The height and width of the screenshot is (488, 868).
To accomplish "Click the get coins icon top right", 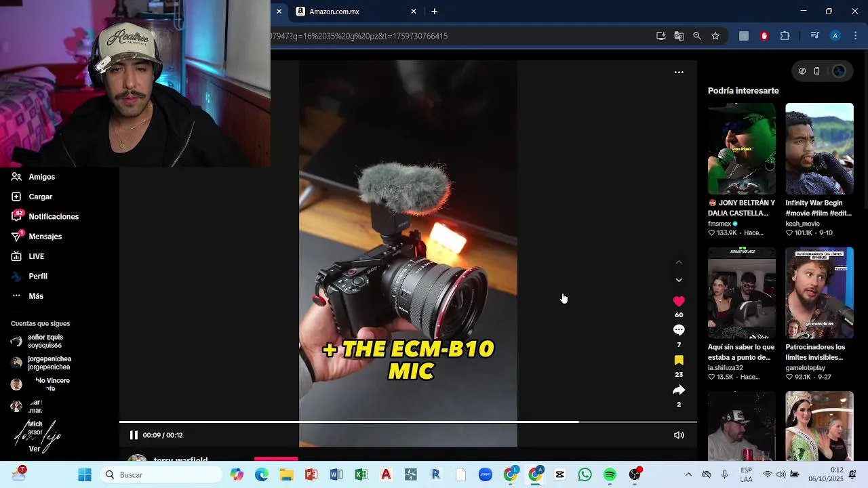I will (x=802, y=71).
